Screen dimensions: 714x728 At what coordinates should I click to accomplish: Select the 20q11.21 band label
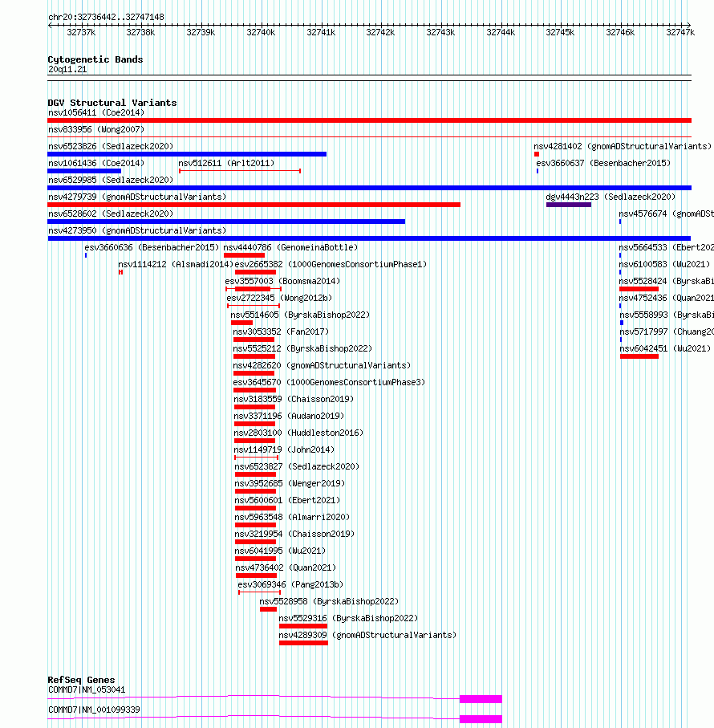[67, 69]
